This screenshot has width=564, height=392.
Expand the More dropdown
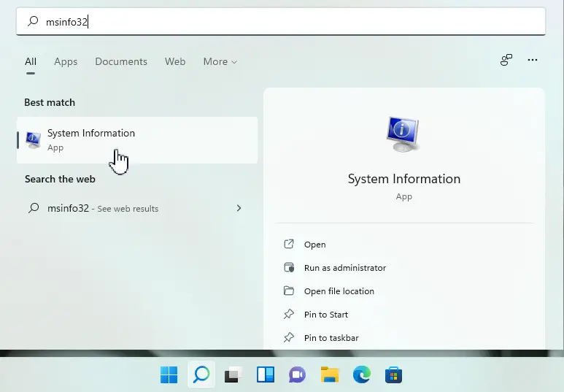220,61
